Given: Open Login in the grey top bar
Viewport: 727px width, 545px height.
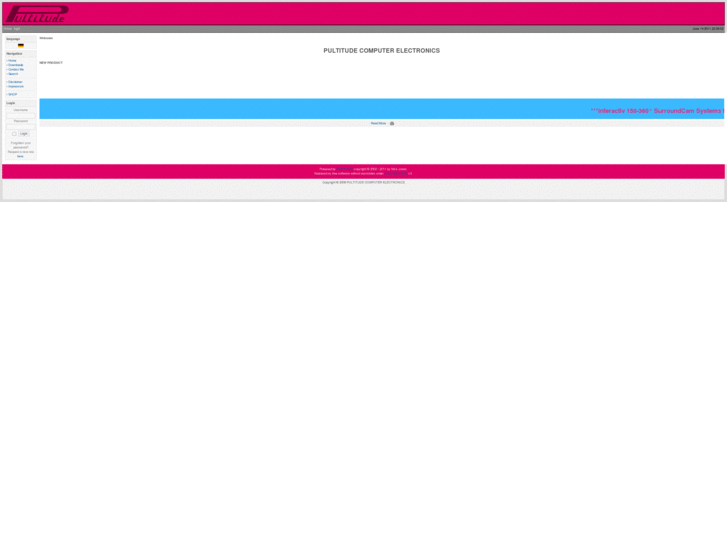Looking at the screenshot, I should click(17, 29).
